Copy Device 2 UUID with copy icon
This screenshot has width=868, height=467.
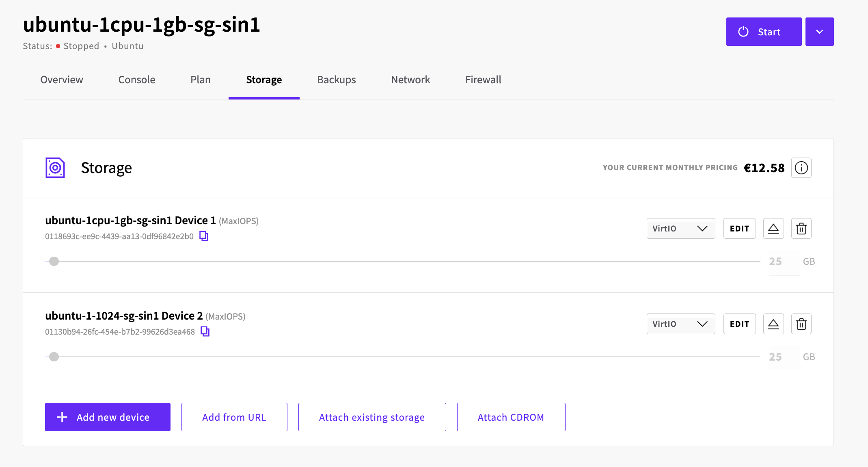pos(205,331)
